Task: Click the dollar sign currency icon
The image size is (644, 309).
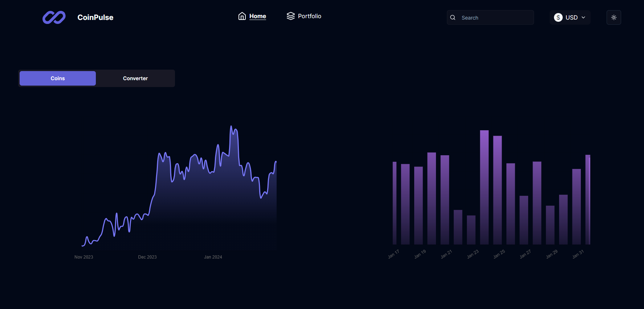Action: (x=558, y=17)
